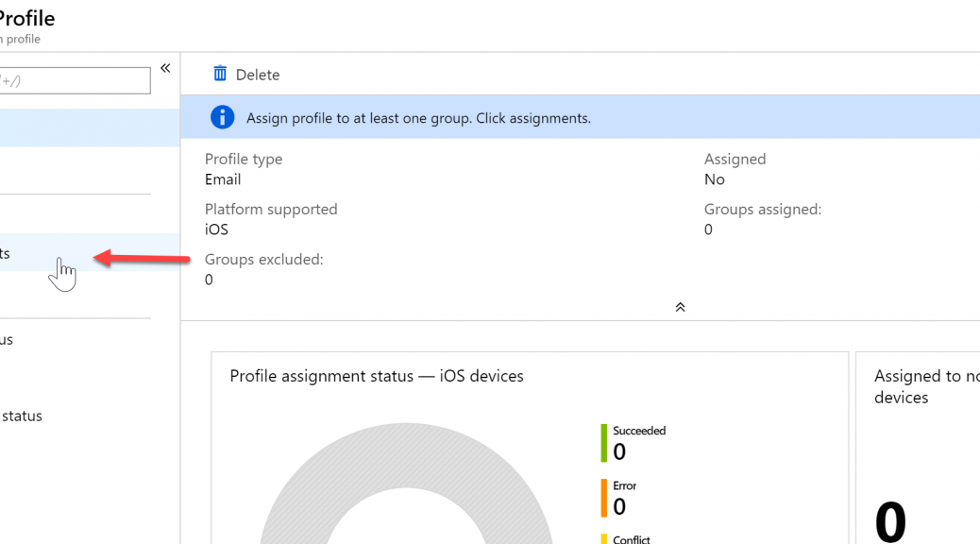The height and width of the screenshot is (544, 980).
Task: Click the orange Error legend bar
Action: pyautogui.click(x=603, y=498)
